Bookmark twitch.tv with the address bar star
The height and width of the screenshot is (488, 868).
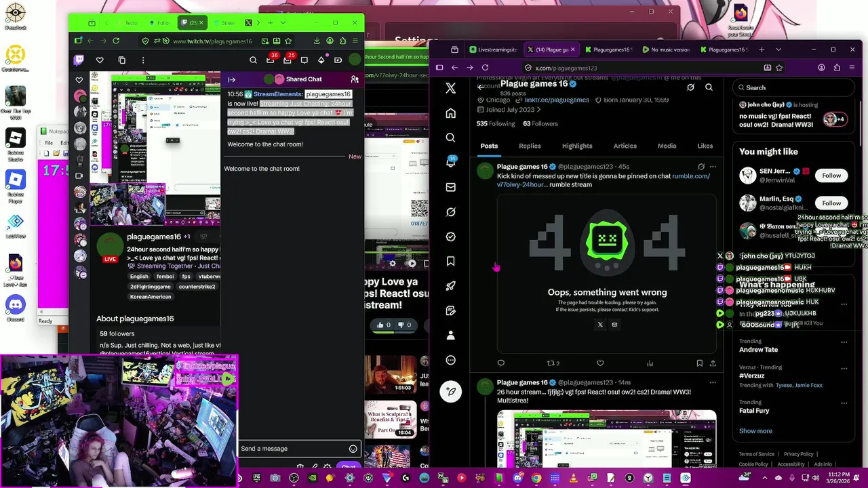(288, 41)
